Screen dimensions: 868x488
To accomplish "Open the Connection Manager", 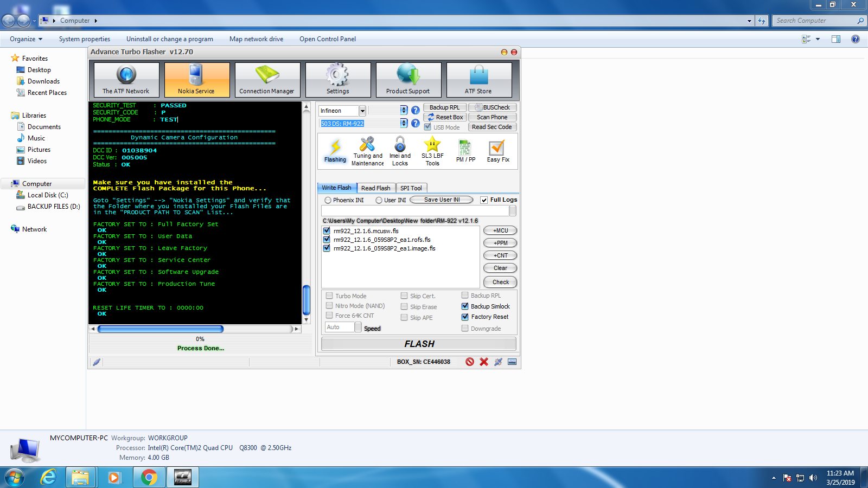I will [x=267, y=80].
